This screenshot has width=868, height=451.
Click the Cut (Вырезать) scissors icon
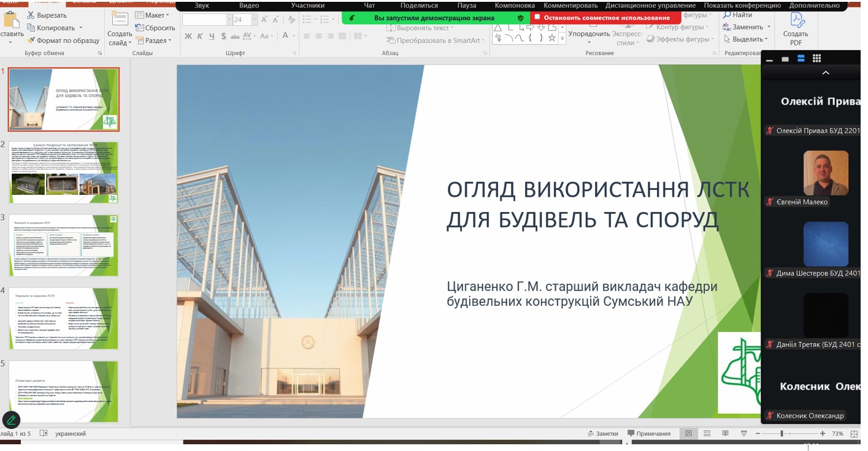31,15
